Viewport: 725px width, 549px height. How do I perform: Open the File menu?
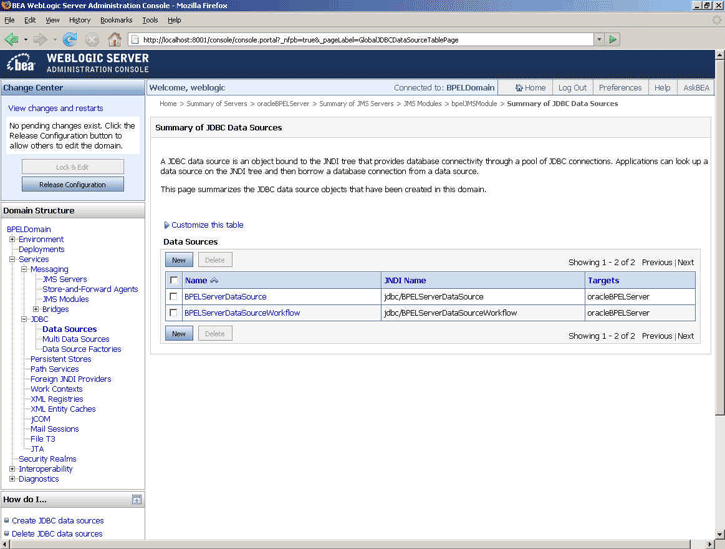pos(10,20)
